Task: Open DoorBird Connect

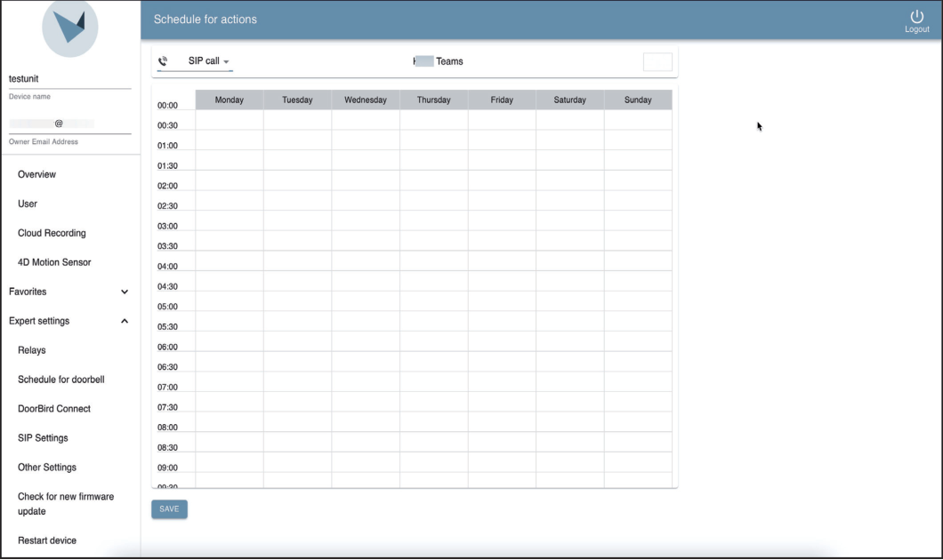Action: [53, 408]
